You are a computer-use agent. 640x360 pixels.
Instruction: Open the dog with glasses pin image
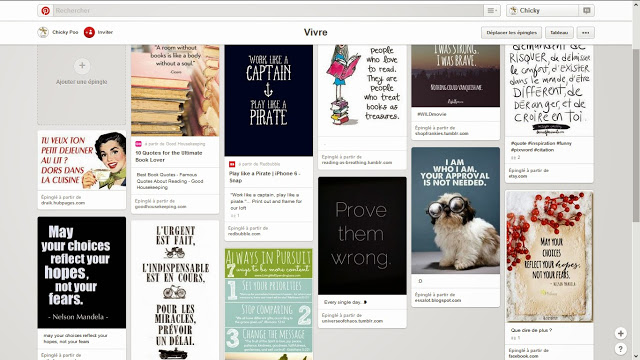456,210
